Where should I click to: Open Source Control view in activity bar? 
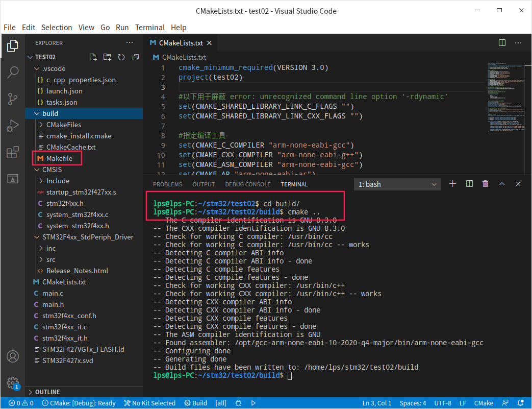[12, 99]
